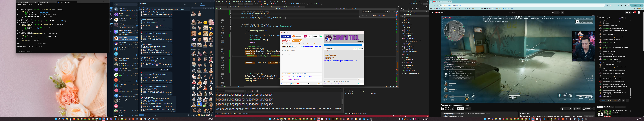Open the emoji picker icon in Telegram's message bar
The height and width of the screenshot is (121, 644).
184,115
